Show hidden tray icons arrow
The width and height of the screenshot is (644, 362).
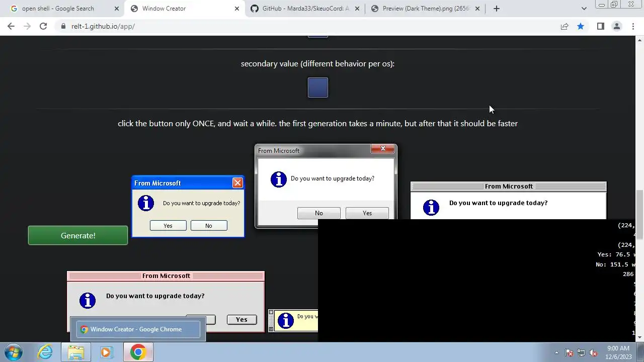point(556,352)
